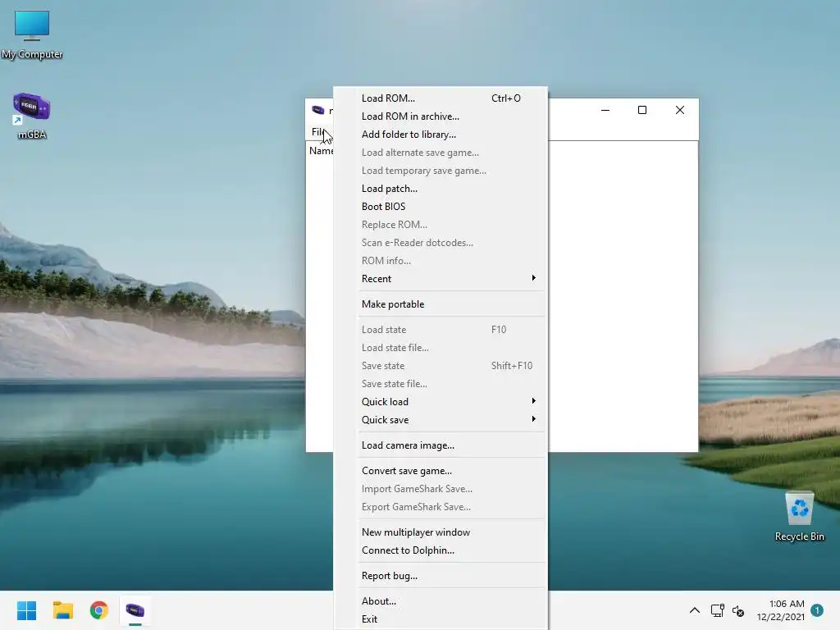The width and height of the screenshot is (840, 630).
Task: Click Boot BIOS menu entry
Action: coord(441,206)
